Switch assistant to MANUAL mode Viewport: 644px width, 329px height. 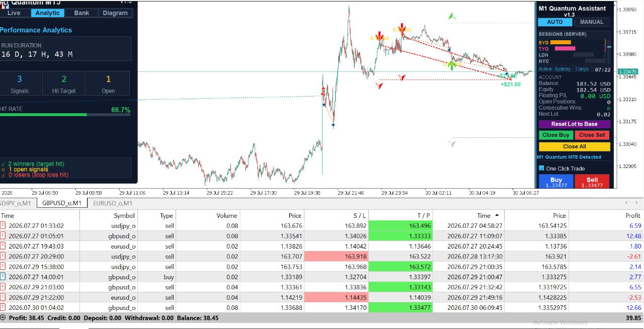pyautogui.click(x=592, y=22)
